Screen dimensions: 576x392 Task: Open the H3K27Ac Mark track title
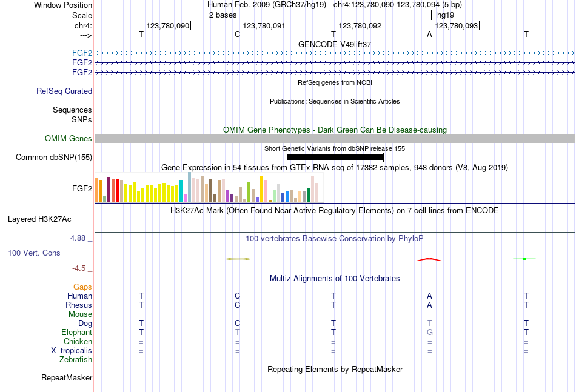(335, 211)
